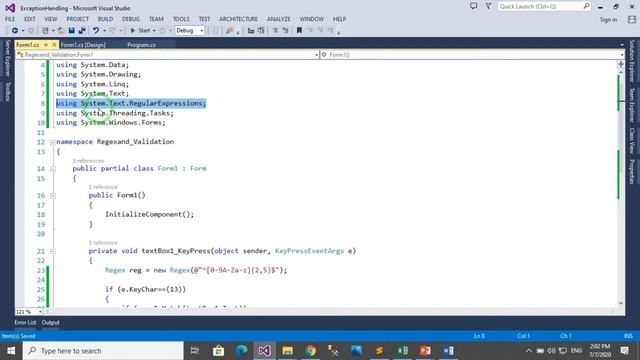Open the Output tab
Viewport: 640px width, 360px height.
click(x=51, y=322)
